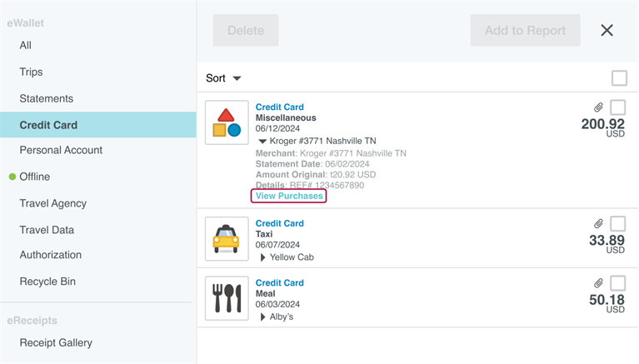Click the Miscellaneous shapes expense icon
This screenshot has width=639, height=364.
point(227,122)
